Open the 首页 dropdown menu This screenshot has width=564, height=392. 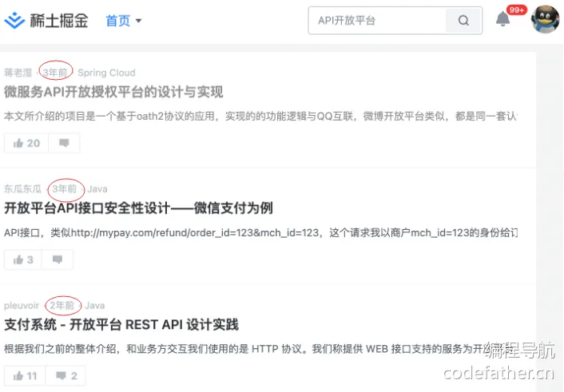[123, 21]
